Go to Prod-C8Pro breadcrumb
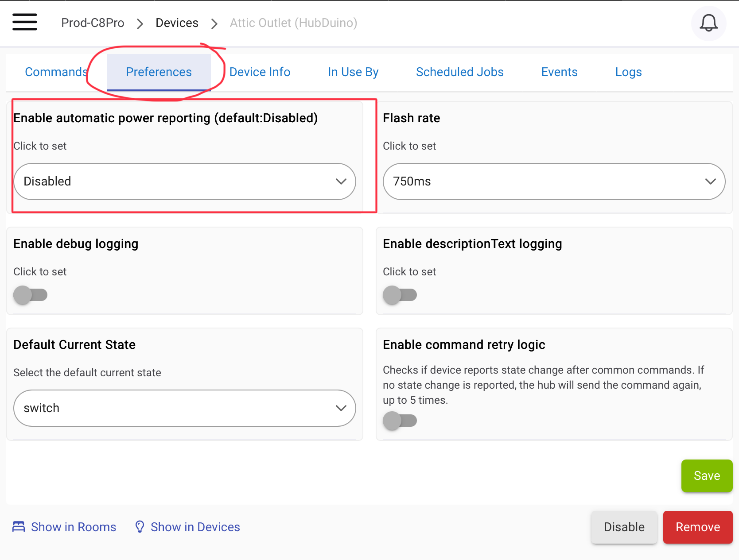 93,23
